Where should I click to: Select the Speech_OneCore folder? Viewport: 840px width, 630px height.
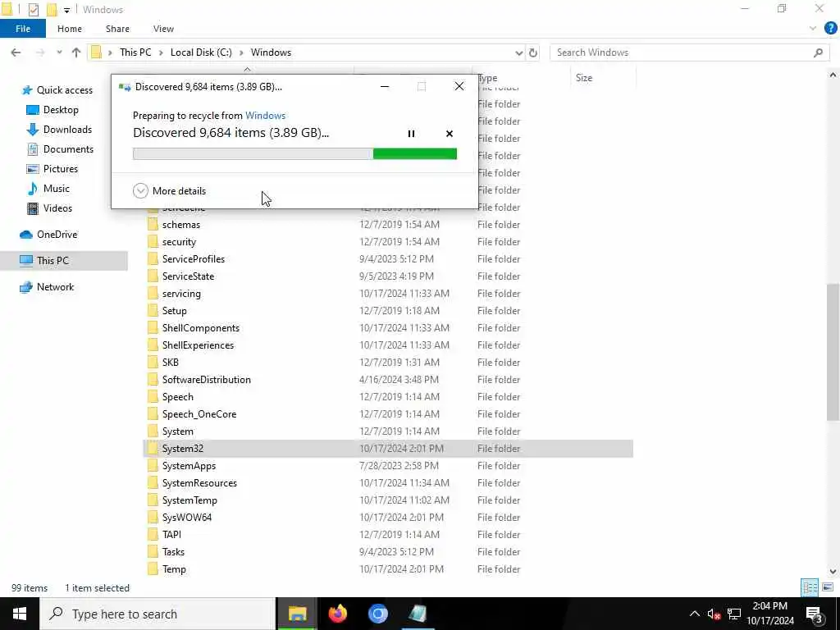point(199,414)
